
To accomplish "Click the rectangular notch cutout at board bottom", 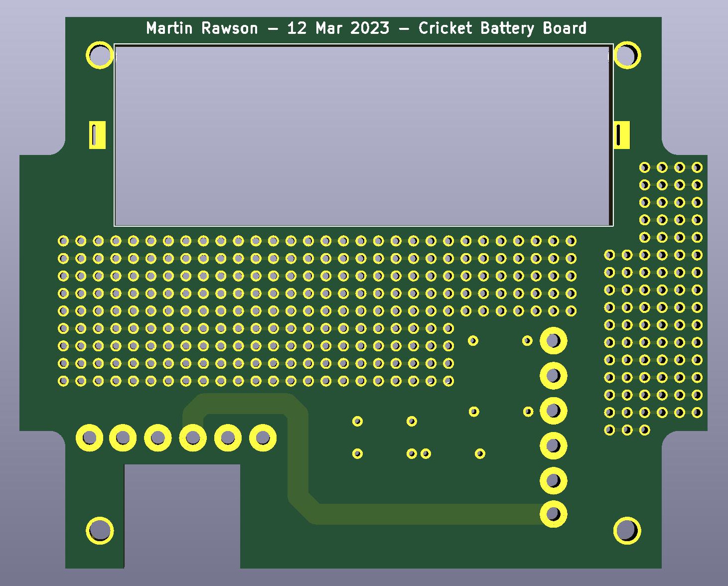I will 182,516.
